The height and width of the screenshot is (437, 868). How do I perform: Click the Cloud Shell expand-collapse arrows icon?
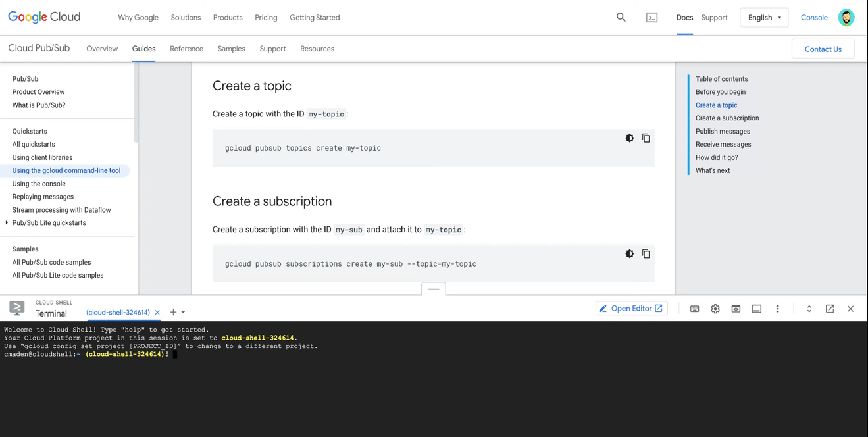point(809,309)
